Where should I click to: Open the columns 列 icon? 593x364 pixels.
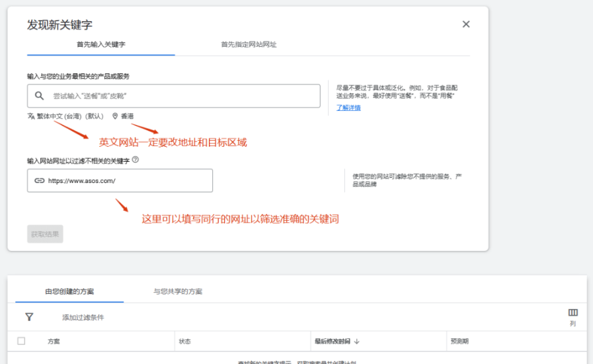pyautogui.click(x=573, y=313)
